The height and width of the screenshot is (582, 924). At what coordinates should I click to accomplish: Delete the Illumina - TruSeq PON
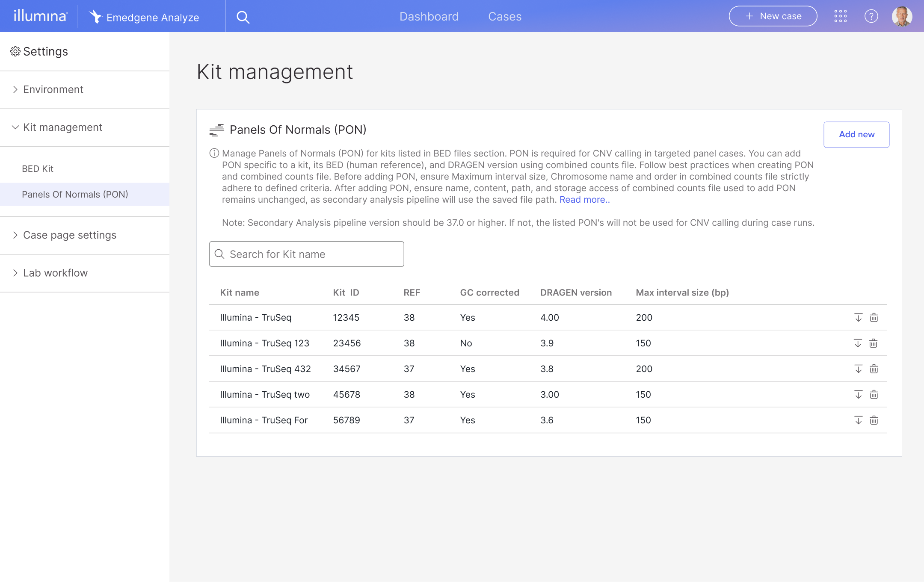tap(874, 317)
